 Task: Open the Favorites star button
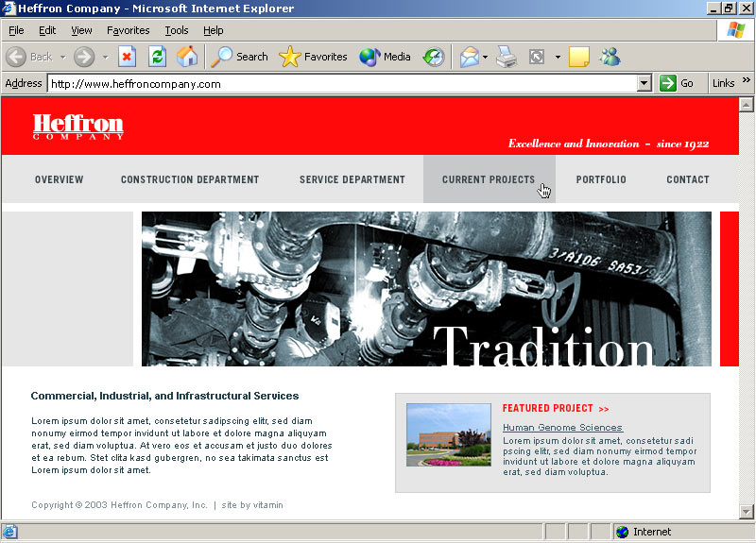(x=314, y=57)
